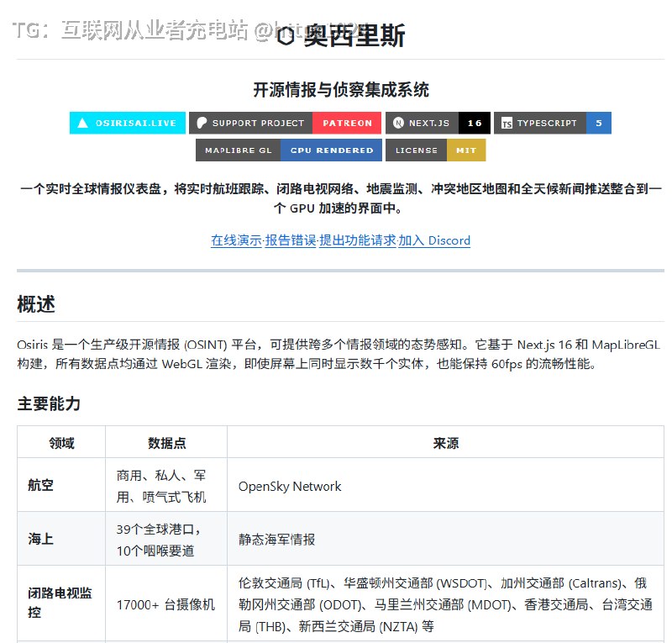Select the 闭路电视监控 table cell
Image resolution: width=672 pixels, height=643 pixels.
click(61, 603)
